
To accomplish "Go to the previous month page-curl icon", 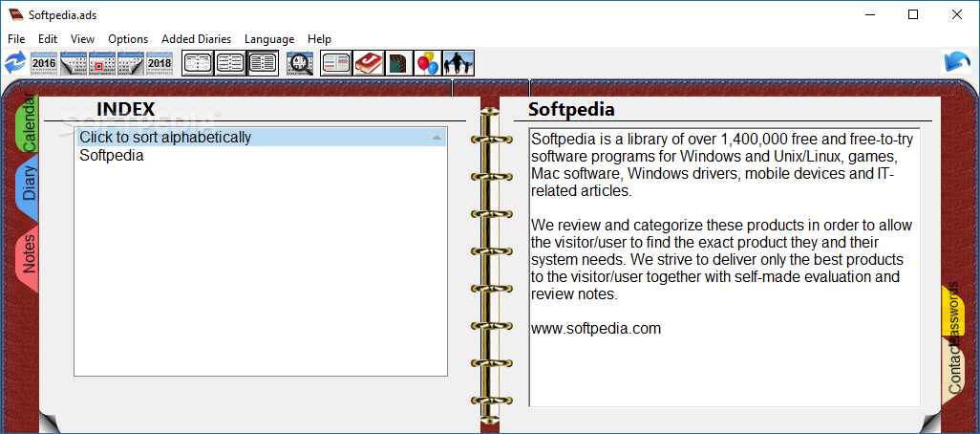I will coord(73,63).
